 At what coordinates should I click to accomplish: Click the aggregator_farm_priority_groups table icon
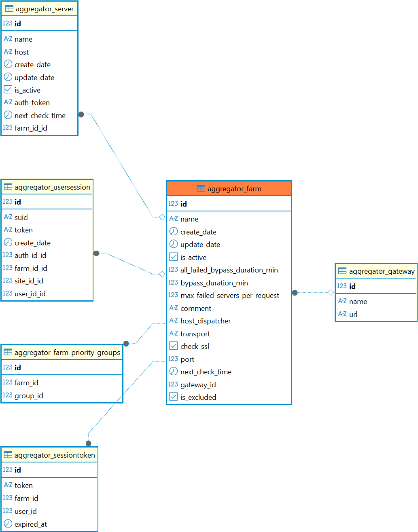[8, 352]
